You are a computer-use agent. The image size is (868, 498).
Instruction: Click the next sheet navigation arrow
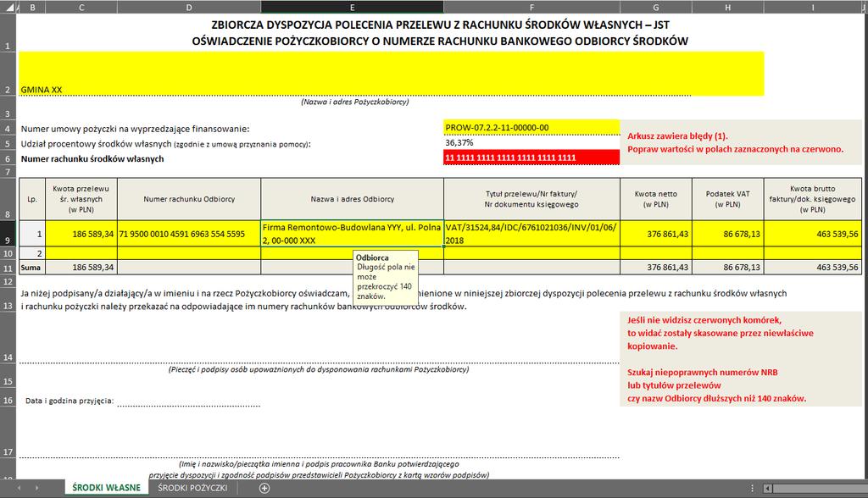[37, 488]
